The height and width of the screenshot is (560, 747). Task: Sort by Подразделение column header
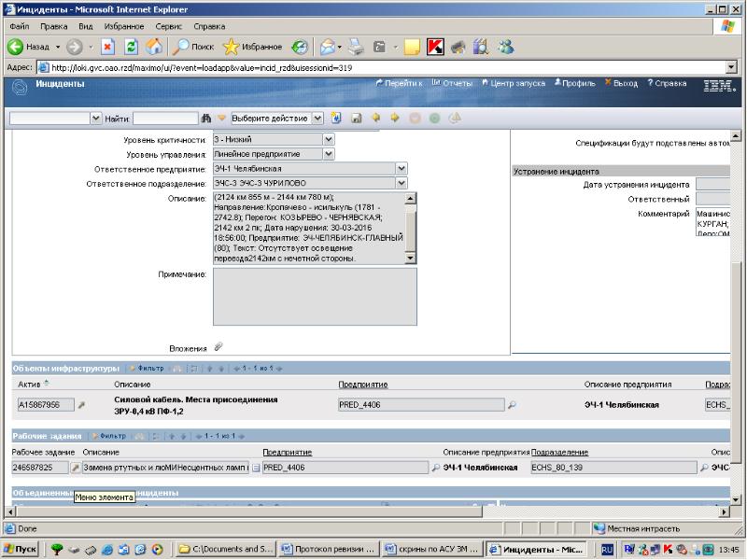click(559, 453)
